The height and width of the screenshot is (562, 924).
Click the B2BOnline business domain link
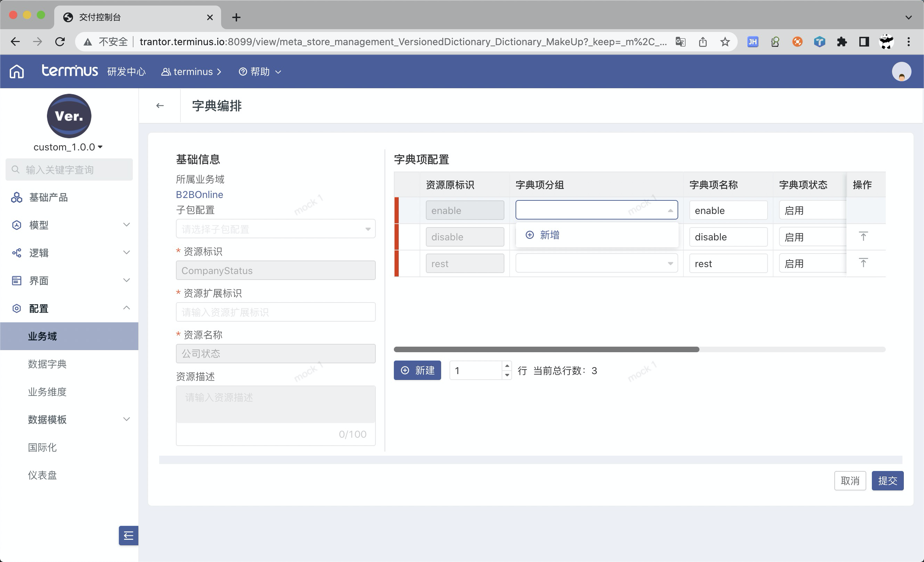coord(200,195)
